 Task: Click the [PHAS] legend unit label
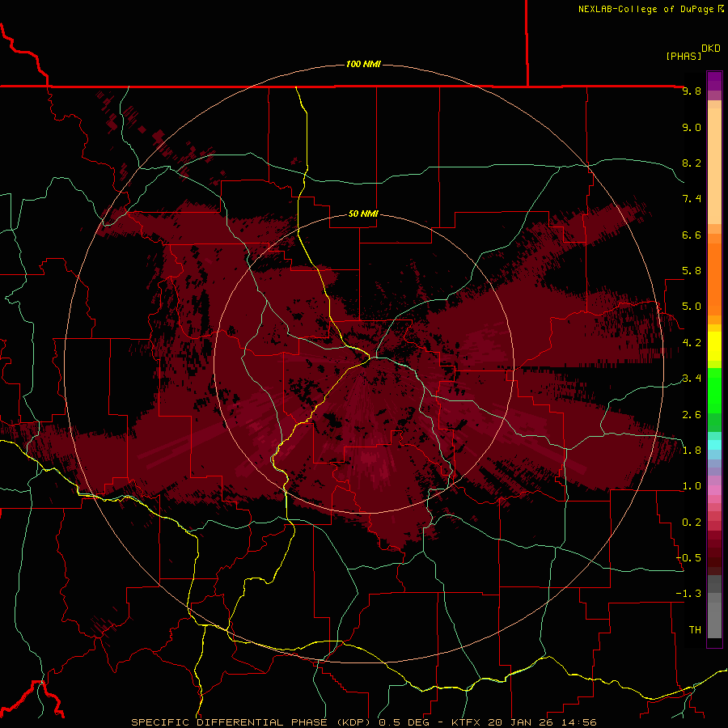coord(684,56)
